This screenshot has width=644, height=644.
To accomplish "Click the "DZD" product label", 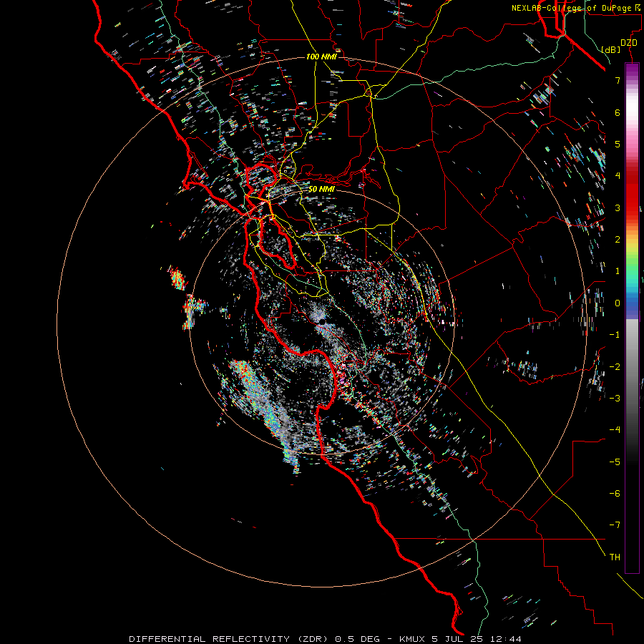I will (x=629, y=43).
